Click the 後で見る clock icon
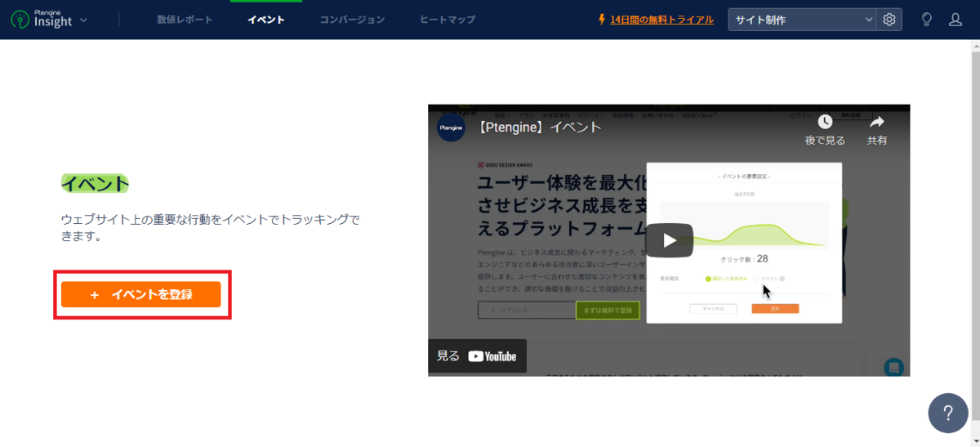980x447 pixels. coord(825,122)
